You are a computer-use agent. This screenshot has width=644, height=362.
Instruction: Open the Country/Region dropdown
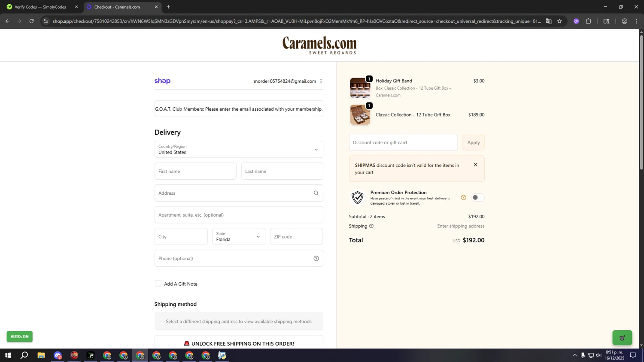239,149
